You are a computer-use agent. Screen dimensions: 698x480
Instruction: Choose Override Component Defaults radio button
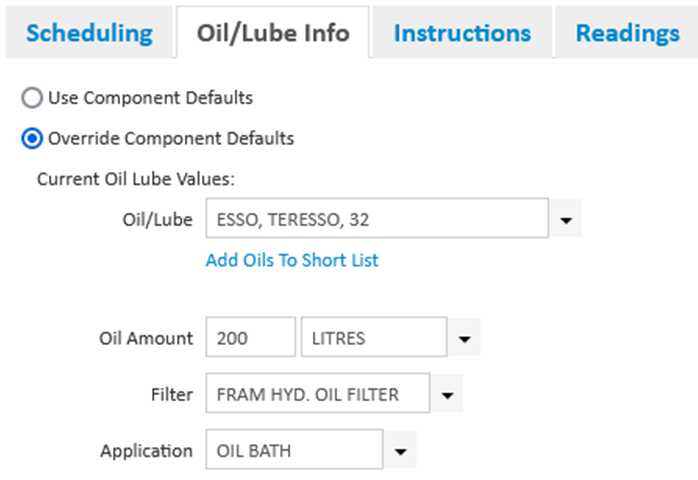pos(33,138)
